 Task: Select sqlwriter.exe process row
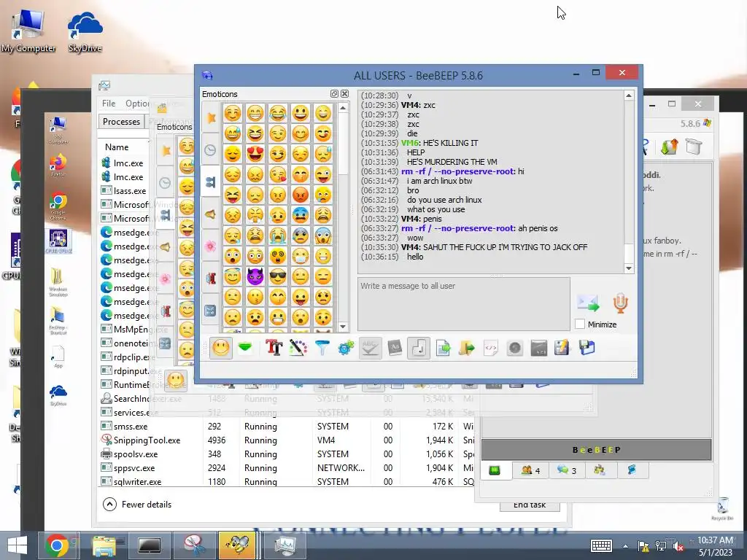287,481
